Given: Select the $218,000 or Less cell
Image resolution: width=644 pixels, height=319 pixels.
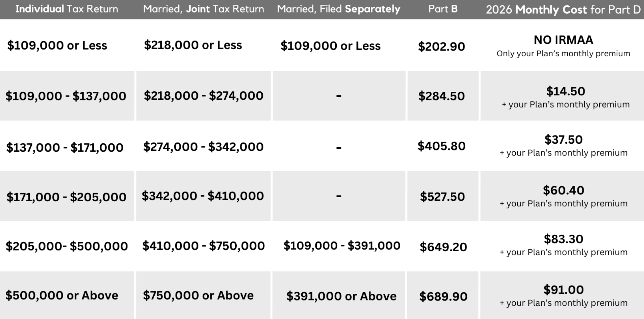Looking at the screenshot, I should tap(193, 45).
